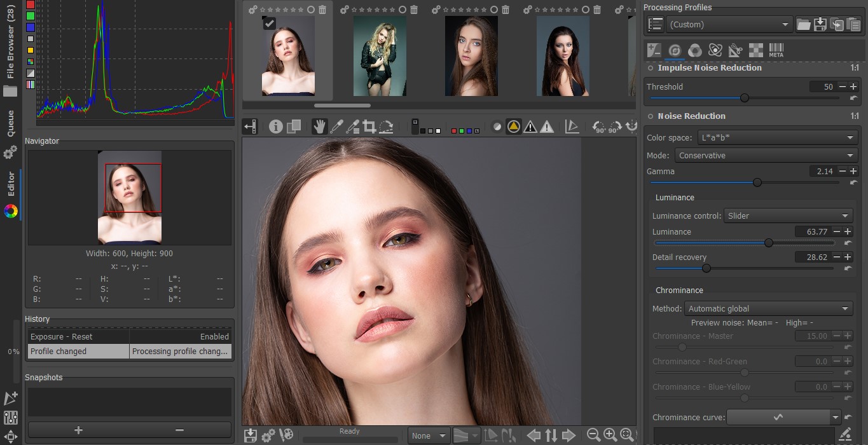
Task: Reset the Luminance slider to default
Action: pos(848,243)
